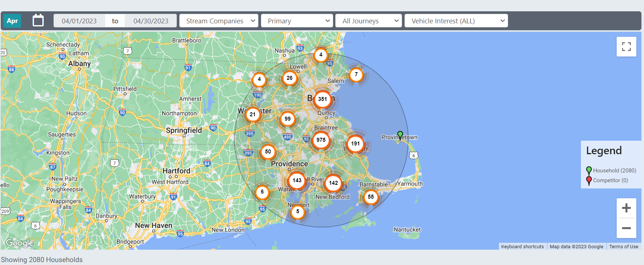
Task: Zoom out on the map
Action: 626,228
